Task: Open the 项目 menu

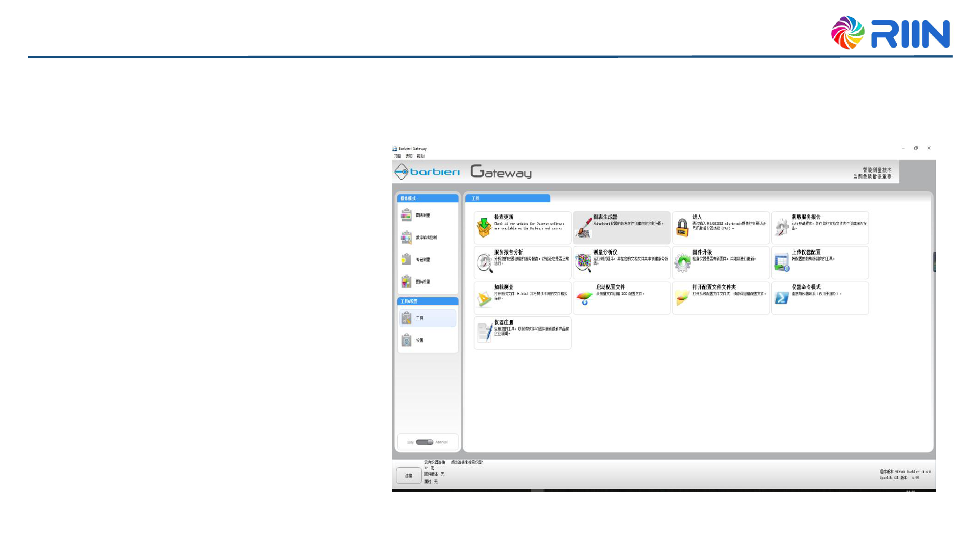Action: pos(397,156)
